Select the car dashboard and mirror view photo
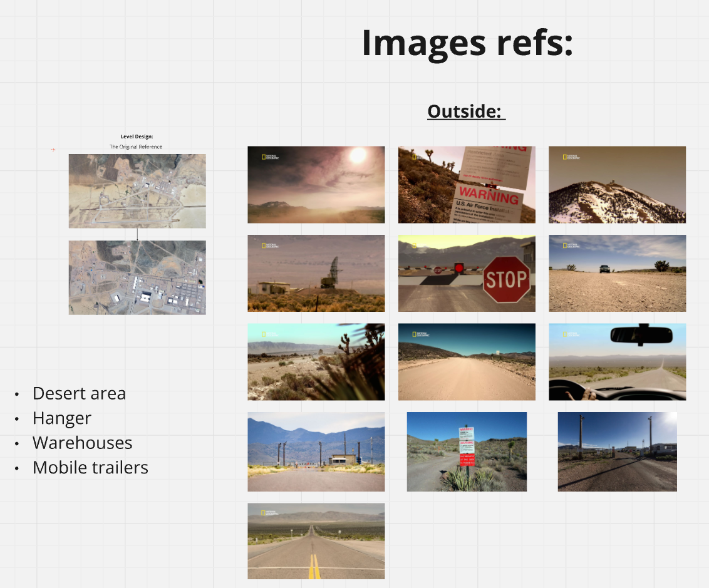The width and height of the screenshot is (709, 588). click(617, 362)
